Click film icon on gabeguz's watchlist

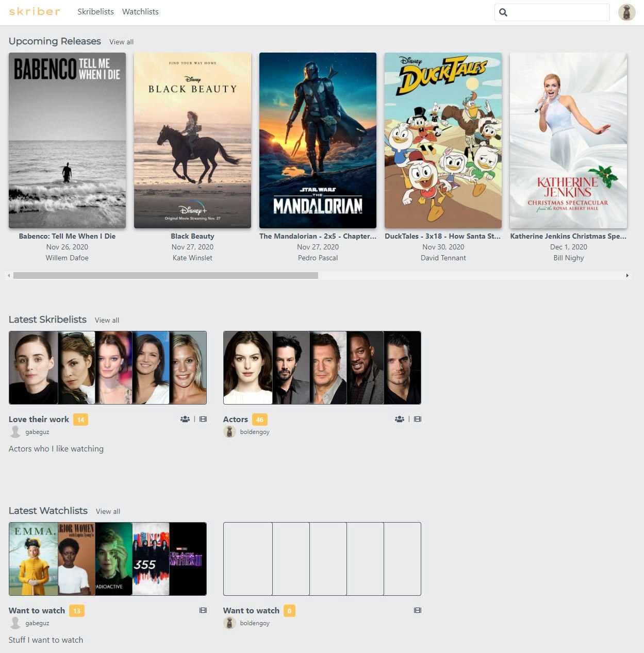[x=203, y=610]
